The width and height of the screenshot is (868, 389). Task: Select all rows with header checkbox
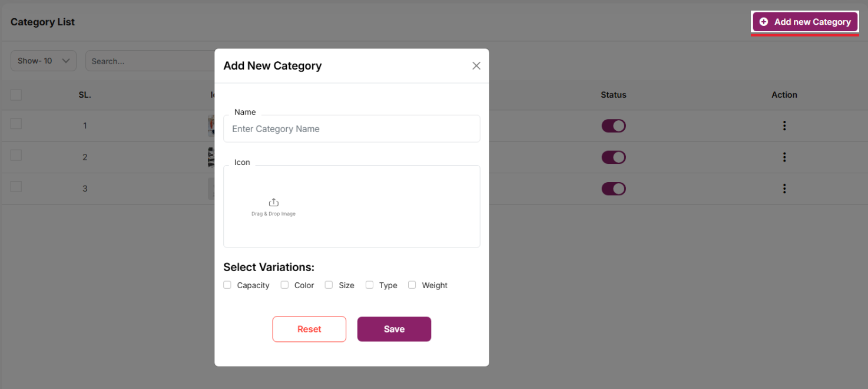coord(16,95)
